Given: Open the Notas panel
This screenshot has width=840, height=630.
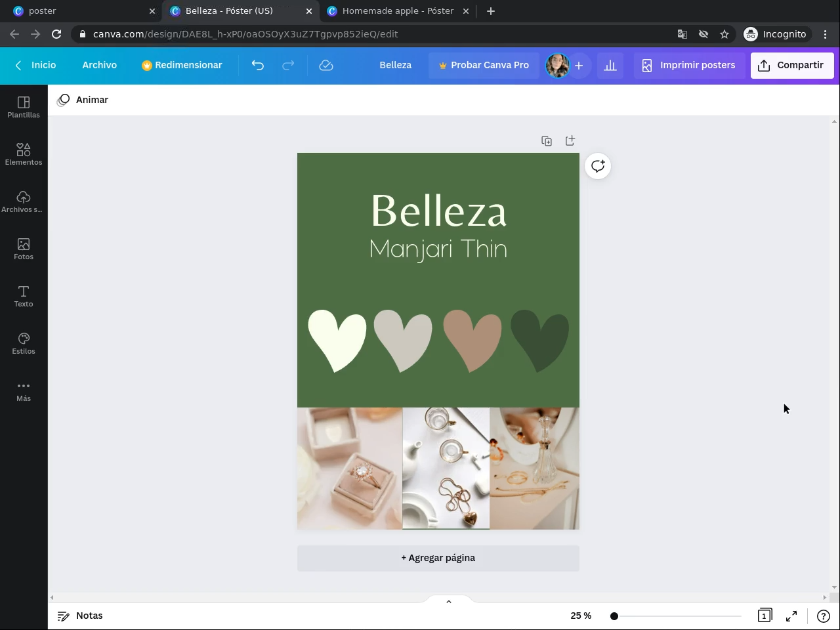Looking at the screenshot, I should [x=80, y=616].
